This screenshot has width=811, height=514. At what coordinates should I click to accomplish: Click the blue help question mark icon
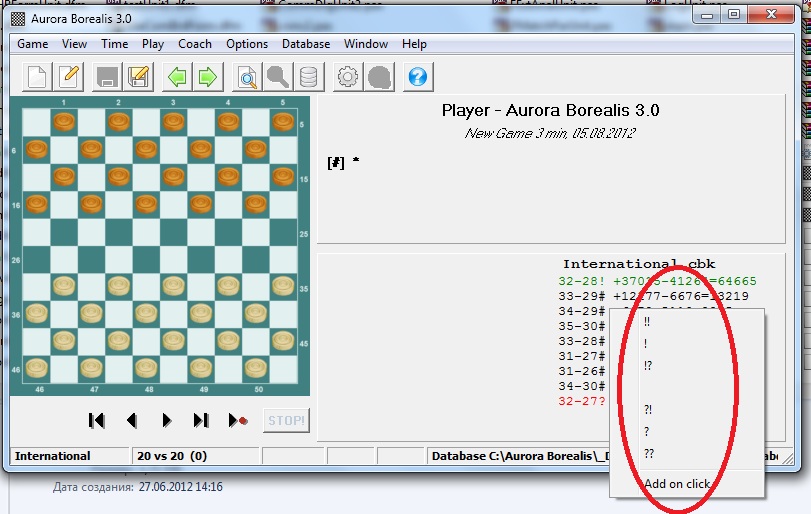pos(418,76)
